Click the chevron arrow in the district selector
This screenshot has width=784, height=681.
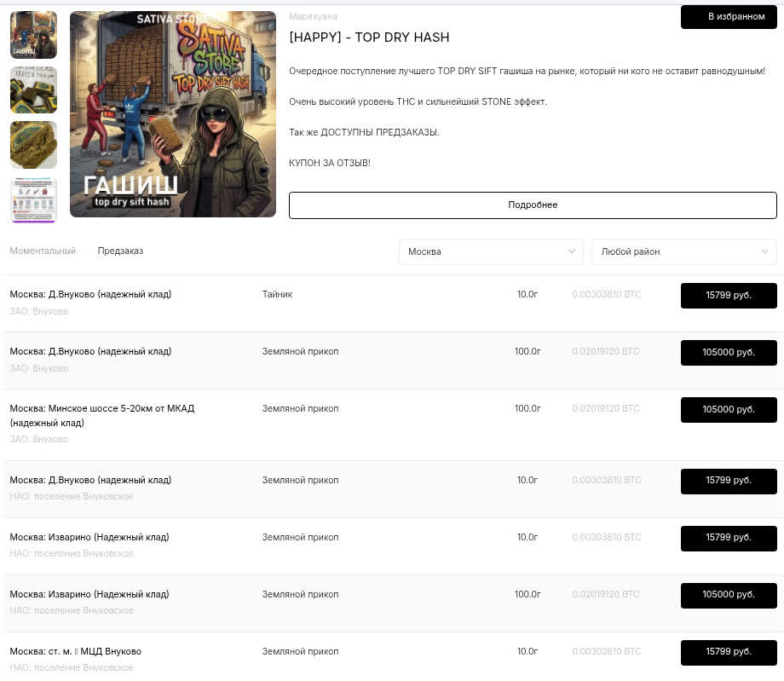764,251
